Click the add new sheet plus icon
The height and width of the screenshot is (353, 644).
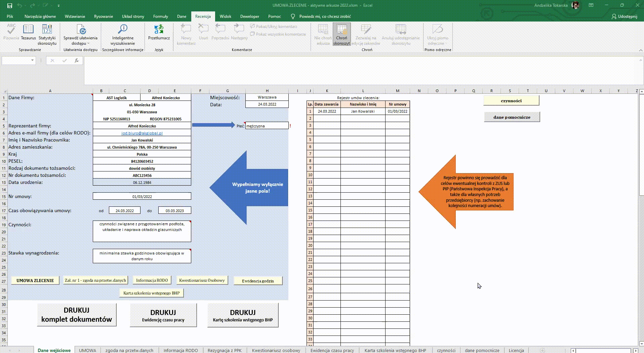[x=542, y=350]
